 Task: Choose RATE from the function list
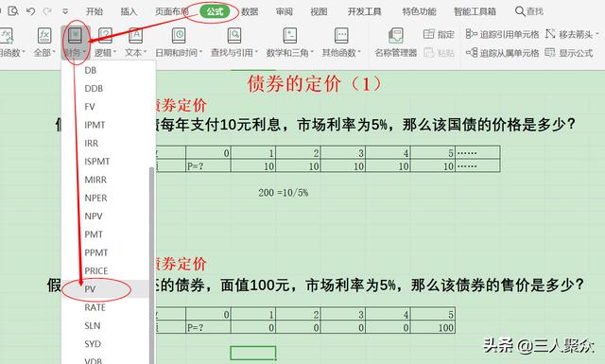[x=105, y=307]
